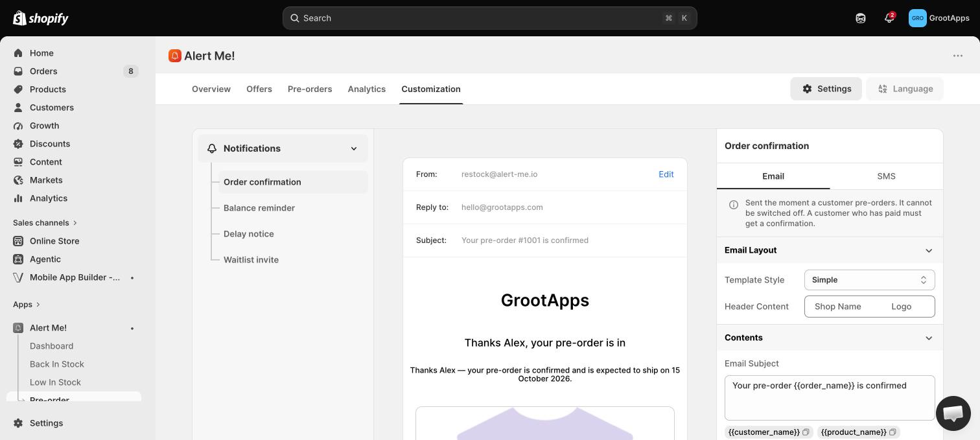Switch to the Overview tab
The image size is (980, 440).
coord(211,89)
